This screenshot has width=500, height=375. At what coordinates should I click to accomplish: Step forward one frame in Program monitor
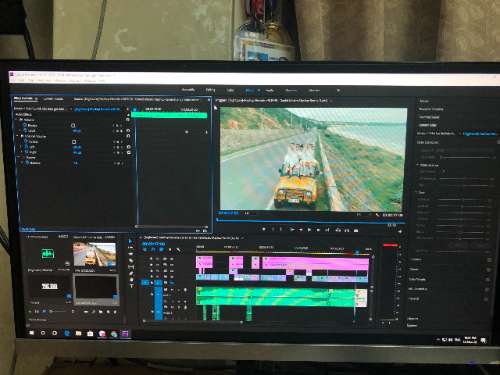tap(318, 230)
